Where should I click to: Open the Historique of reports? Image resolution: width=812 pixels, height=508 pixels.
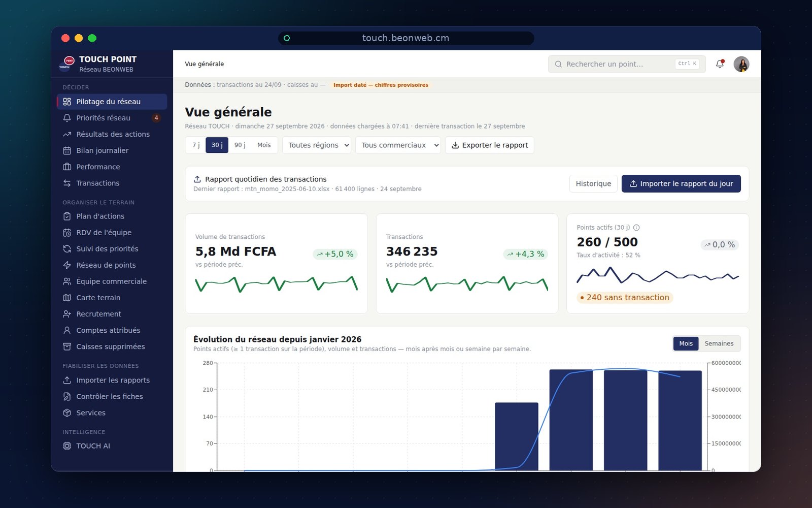pyautogui.click(x=593, y=184)
